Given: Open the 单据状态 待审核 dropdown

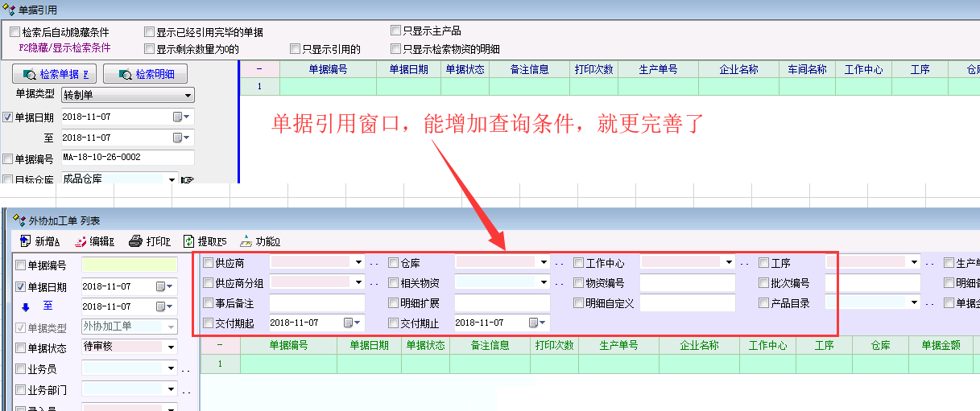Looking at the screenshot, I should [170, 347].
